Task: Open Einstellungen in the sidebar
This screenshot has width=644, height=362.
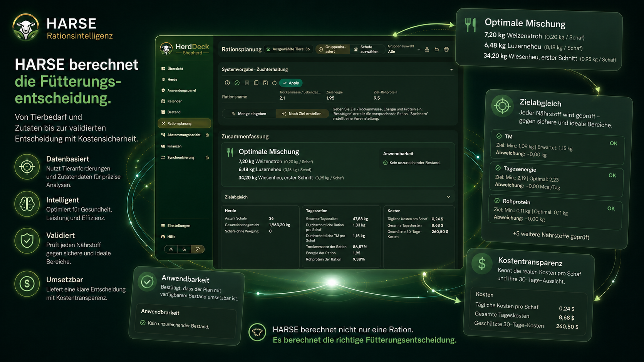Action: (x=176, y=226)
